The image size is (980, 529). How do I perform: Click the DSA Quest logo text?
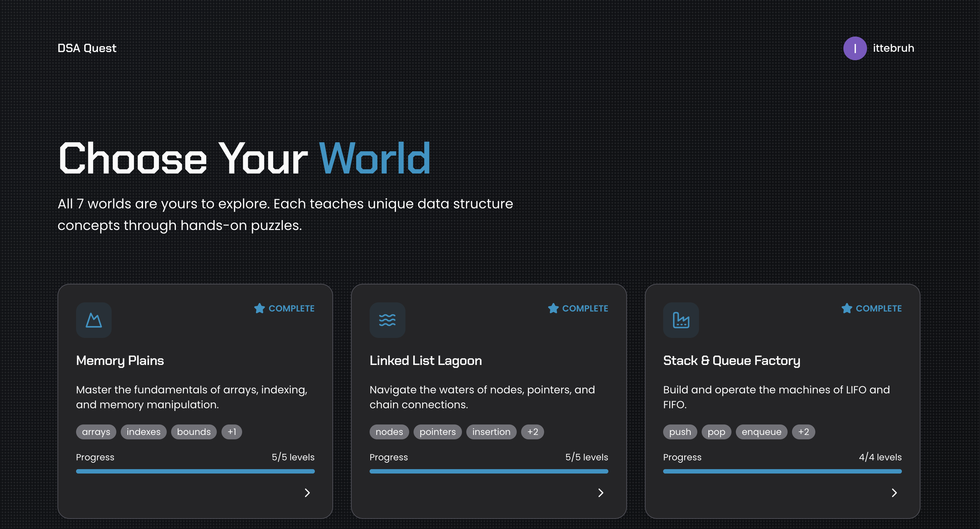pos(87,48)
